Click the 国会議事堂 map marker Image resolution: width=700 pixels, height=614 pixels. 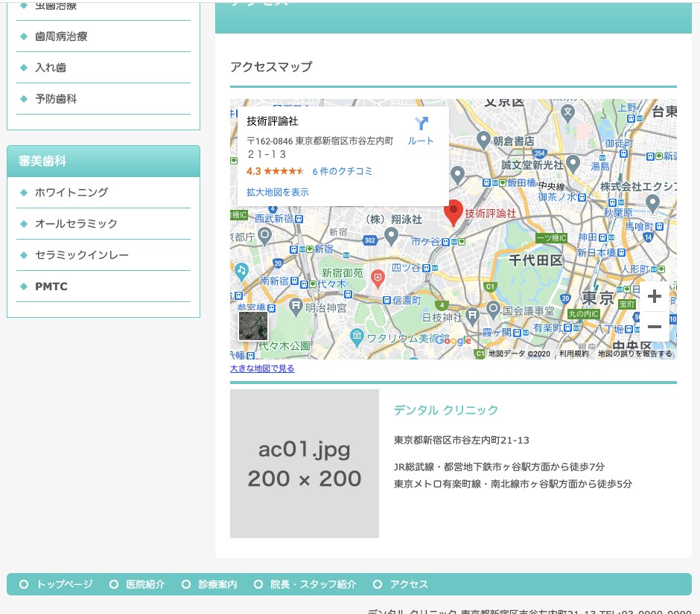click(493, 310)
